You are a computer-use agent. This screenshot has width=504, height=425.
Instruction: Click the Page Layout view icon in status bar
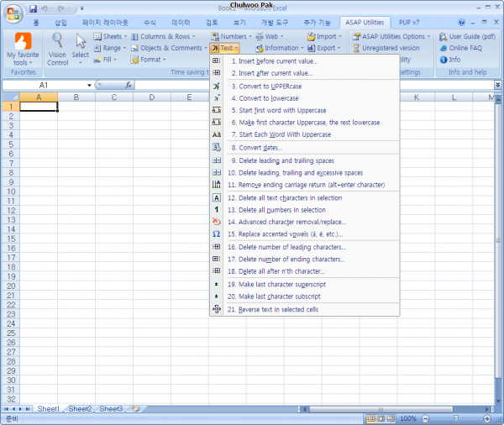point(381,418)
